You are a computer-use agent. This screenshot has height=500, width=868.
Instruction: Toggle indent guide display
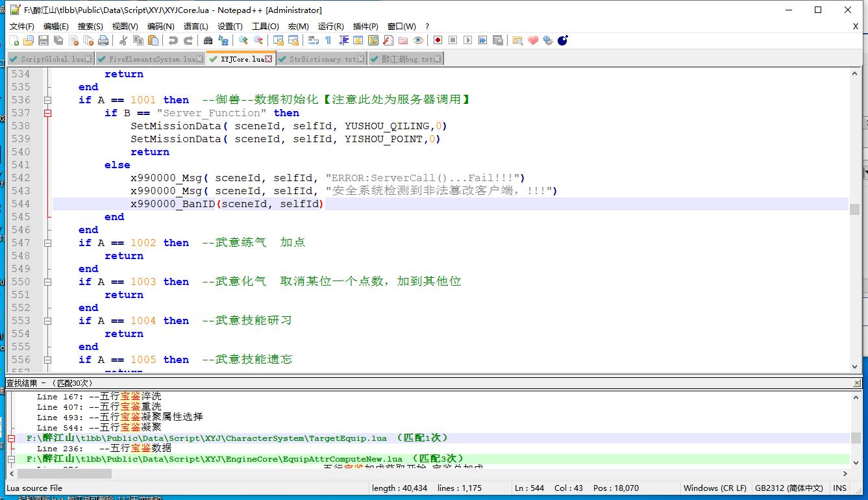[x=343, y=40]
